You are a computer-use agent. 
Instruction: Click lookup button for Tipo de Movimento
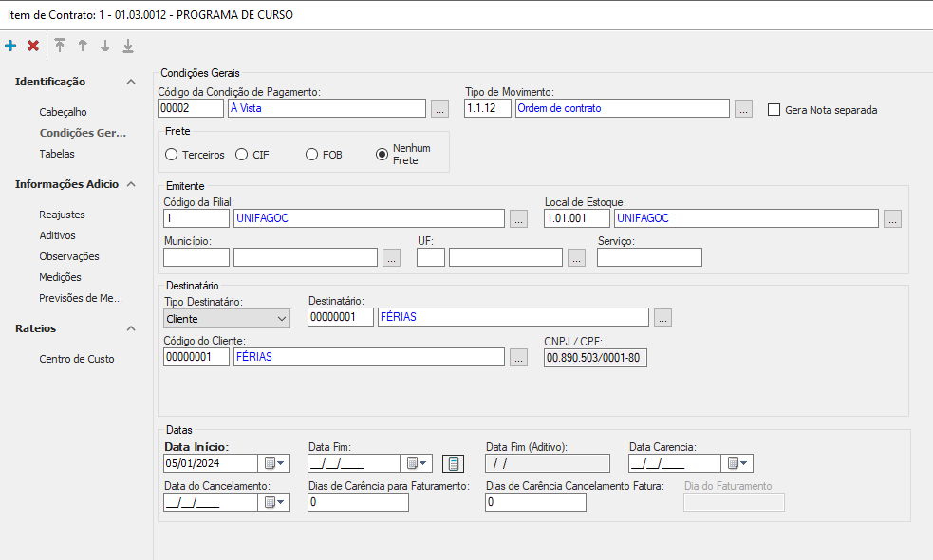[743, 109]
